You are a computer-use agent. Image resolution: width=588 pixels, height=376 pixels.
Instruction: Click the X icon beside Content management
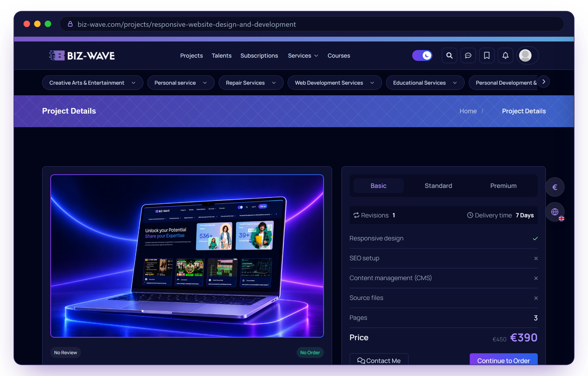tap(536, 278)
